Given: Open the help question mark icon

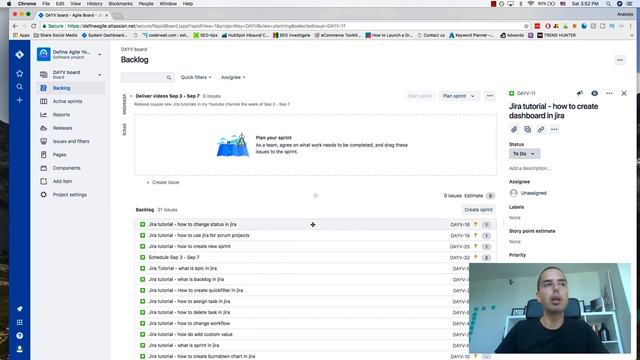Looking at the screenshot, I should tap(19, 336).
